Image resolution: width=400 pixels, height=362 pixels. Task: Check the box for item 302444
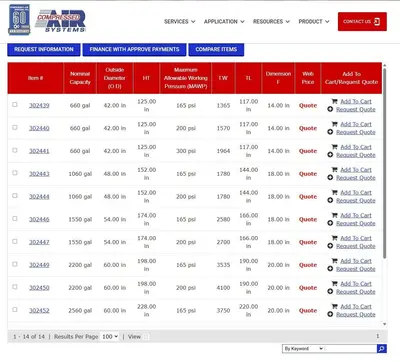tap(15, 196)
